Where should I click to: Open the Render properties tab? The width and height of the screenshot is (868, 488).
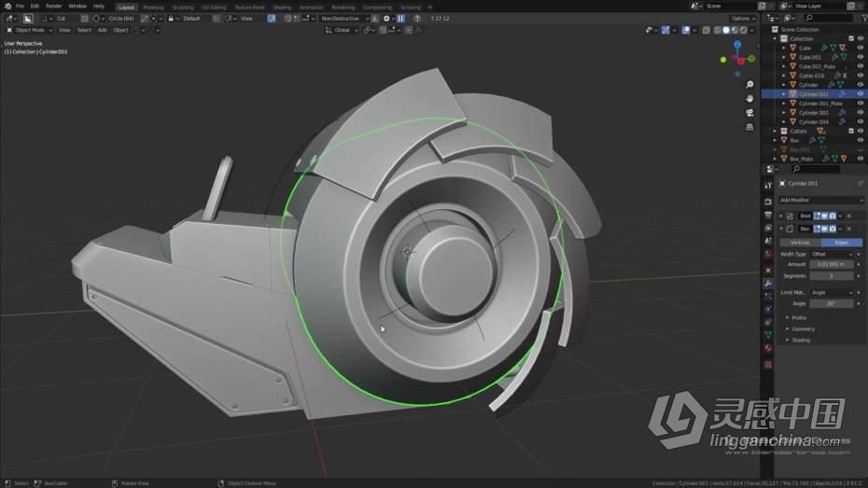[x=768, y=202]
